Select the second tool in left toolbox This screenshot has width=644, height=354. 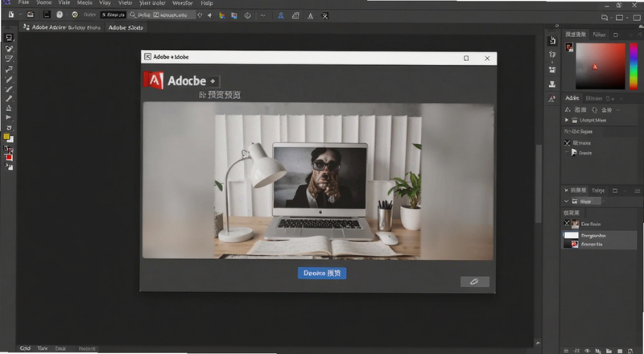tap(9, 48)
